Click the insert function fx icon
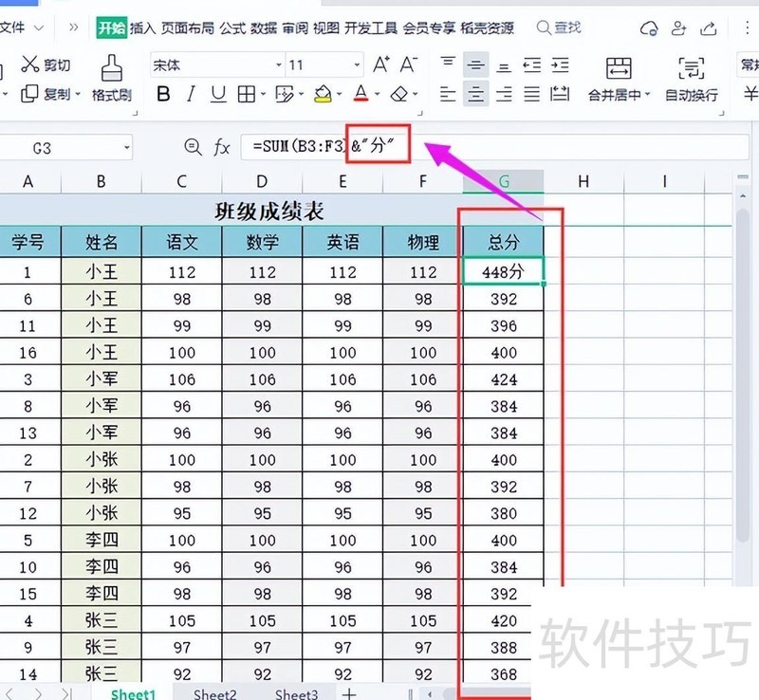The width and height of the screenshot is (759, 700). point(222,147)
